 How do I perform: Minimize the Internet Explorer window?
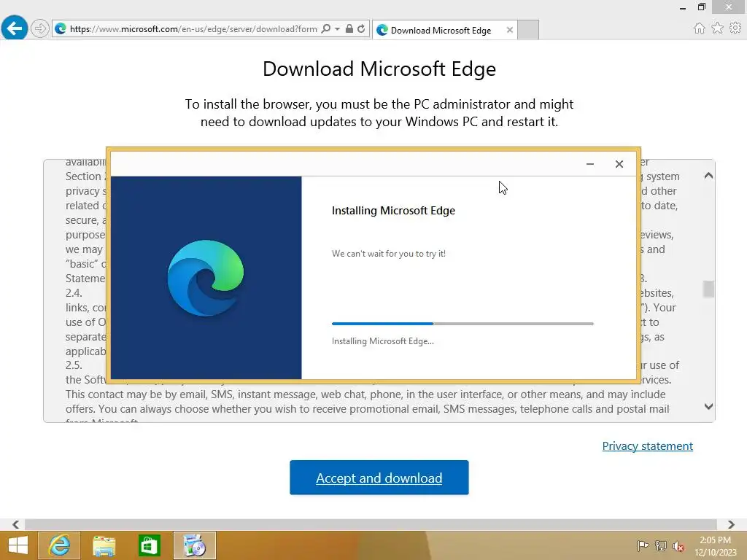pos(683,7)
